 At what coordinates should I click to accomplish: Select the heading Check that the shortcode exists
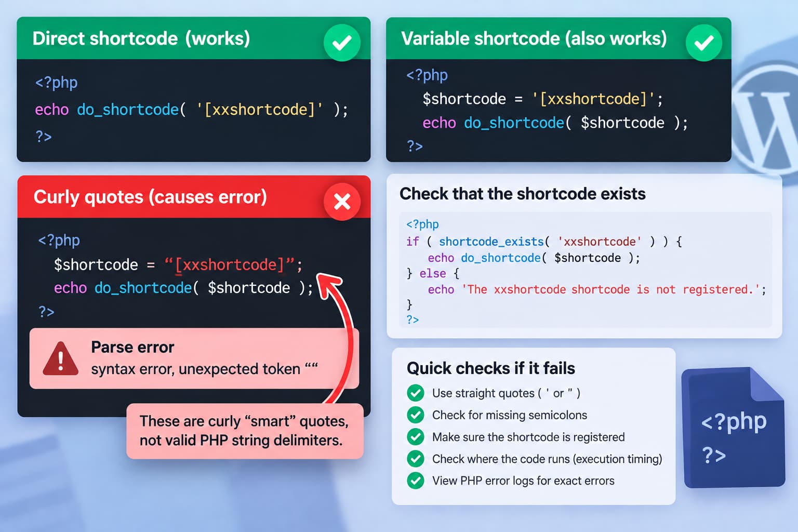523,194
